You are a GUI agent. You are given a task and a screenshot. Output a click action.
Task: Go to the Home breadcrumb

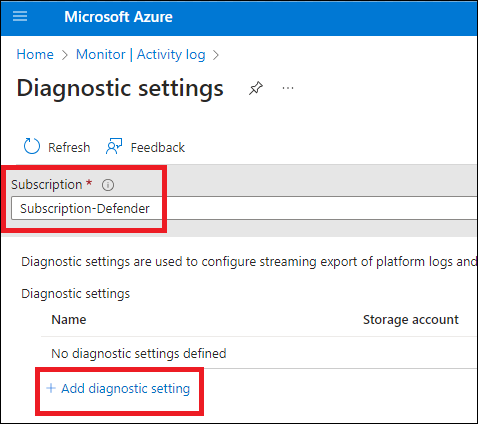35,54
